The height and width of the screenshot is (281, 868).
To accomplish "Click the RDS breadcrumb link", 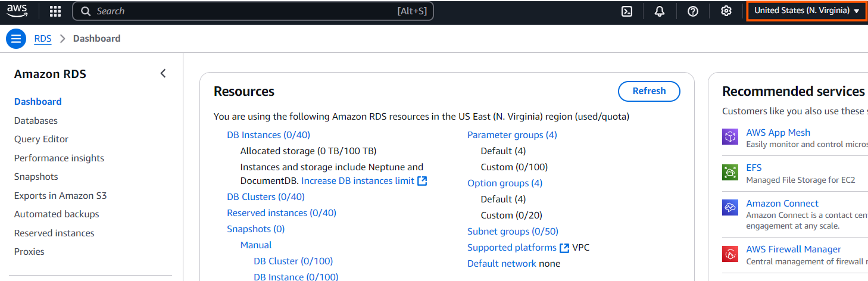I will 43,39.
